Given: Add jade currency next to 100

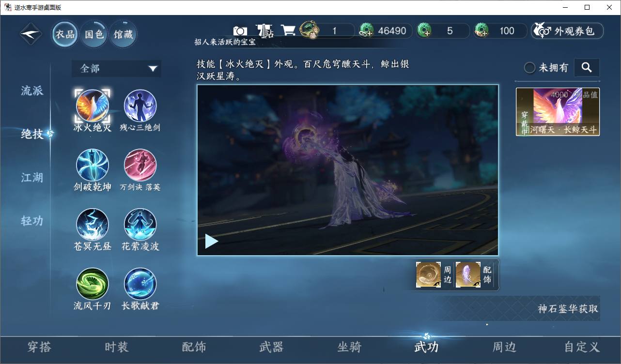Looking at the screenshot, I should coord(481,31).
